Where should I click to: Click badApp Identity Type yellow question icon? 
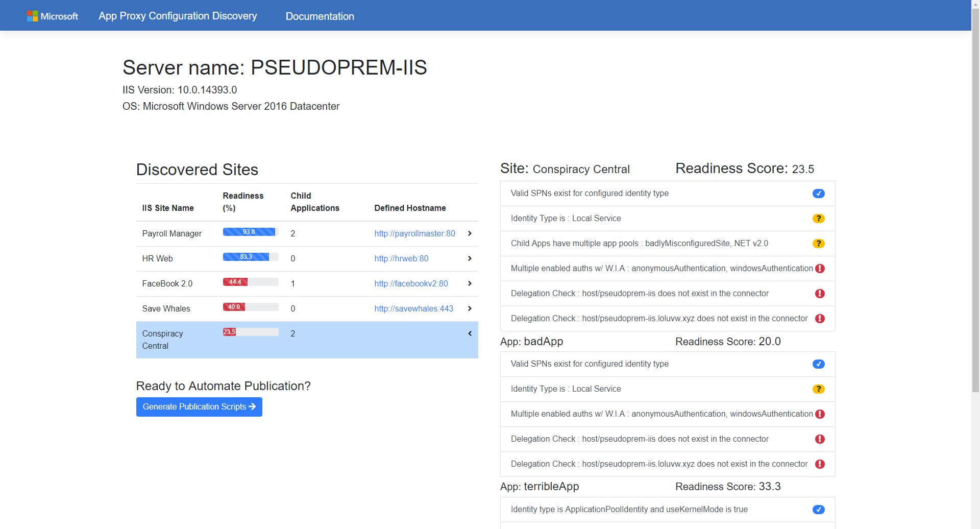click(x=818, y=389)
